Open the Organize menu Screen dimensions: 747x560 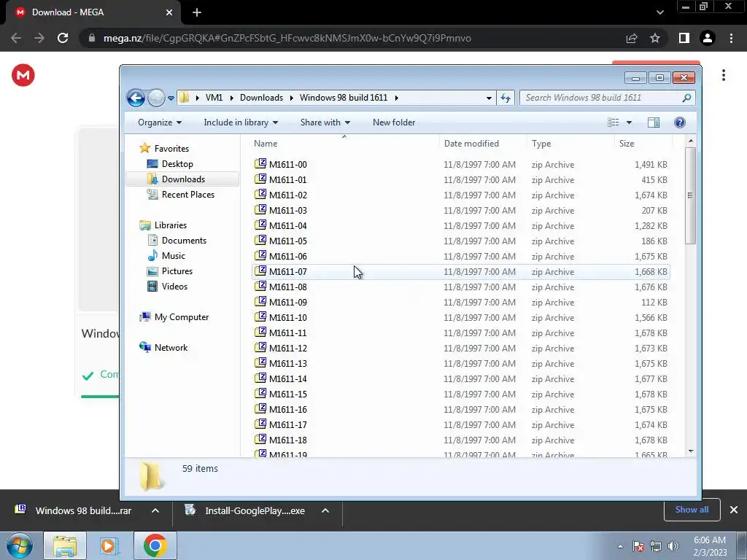[x=160, y=122]
